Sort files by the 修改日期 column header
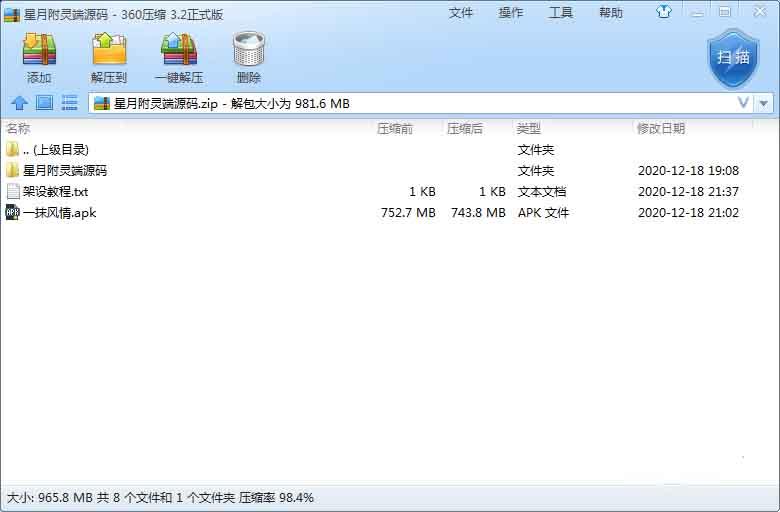This screenshot has height=512, width=780. pyautogui.click(x=661, y=129)
